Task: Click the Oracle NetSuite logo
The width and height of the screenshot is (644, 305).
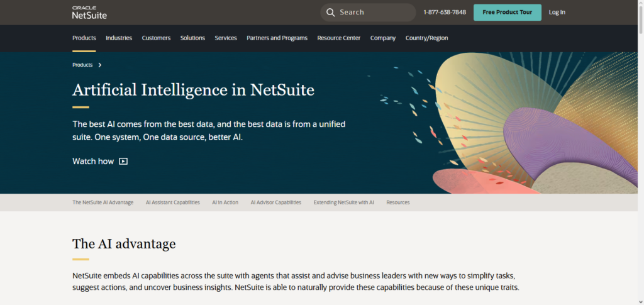Action: click(89, 13)
